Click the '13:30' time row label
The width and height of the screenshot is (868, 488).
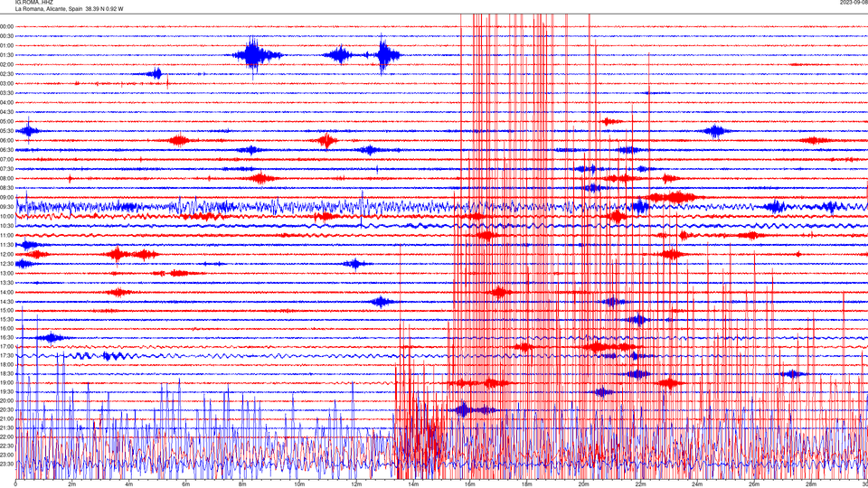[7, 283]
